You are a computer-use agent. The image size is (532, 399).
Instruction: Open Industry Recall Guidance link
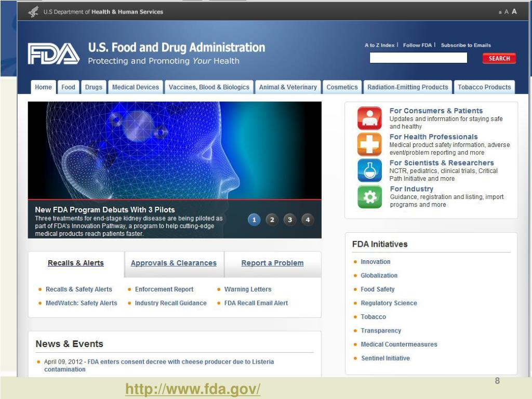point(170,303)
